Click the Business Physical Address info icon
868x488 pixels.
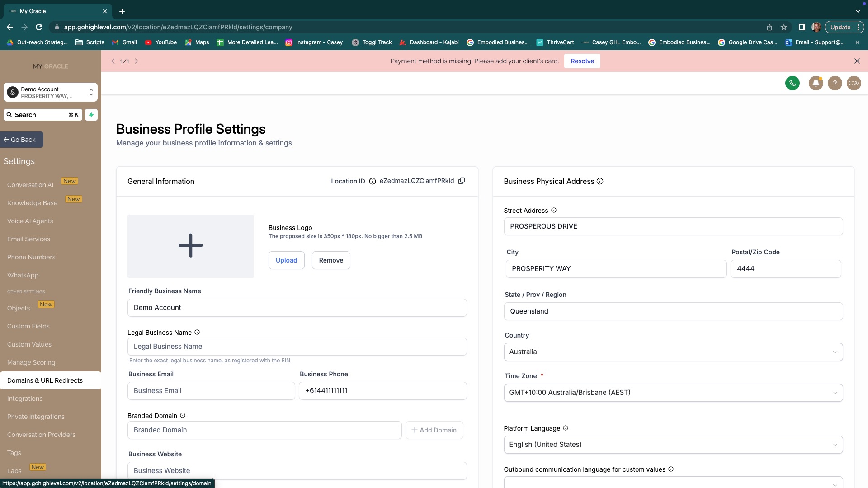(x=600, y=181)
